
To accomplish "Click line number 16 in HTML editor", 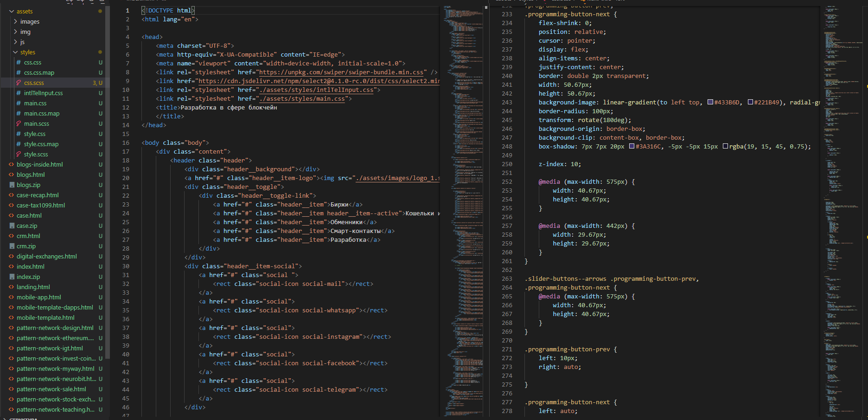I will [126, 143].
